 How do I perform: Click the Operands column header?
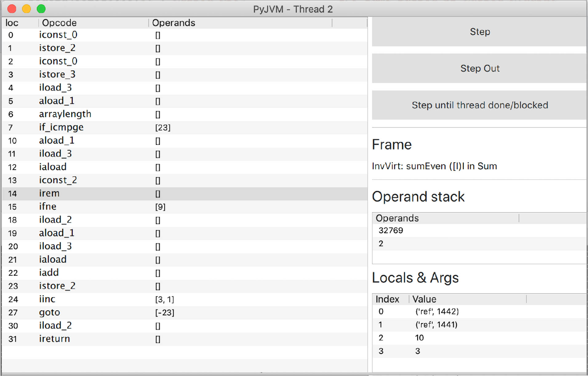click(x=174, y=22)
